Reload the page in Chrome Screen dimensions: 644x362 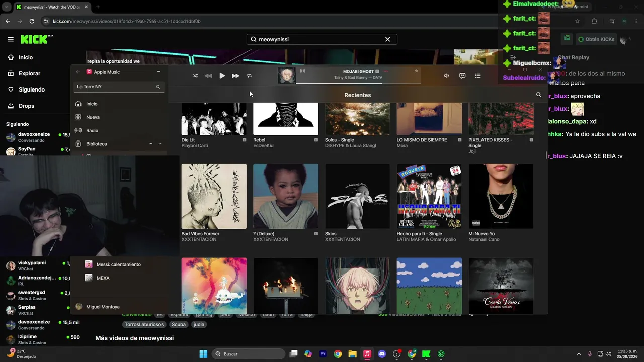click(32, 21)
